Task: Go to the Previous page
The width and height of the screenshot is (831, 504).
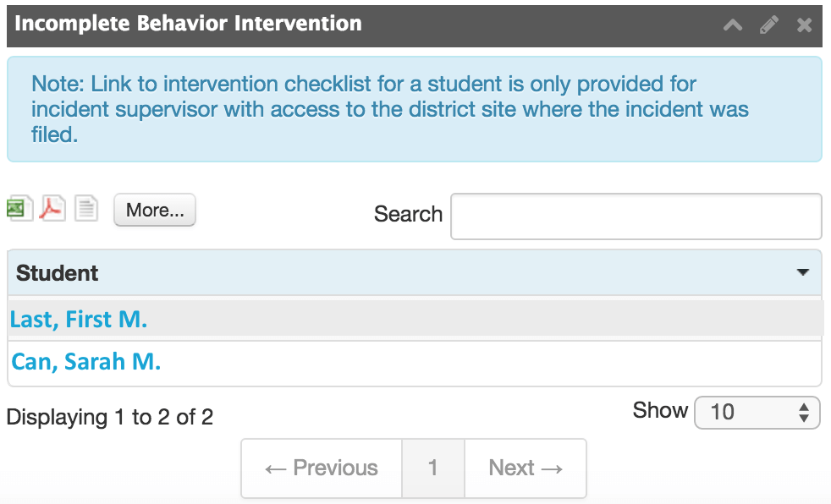Action: point(322,468)
